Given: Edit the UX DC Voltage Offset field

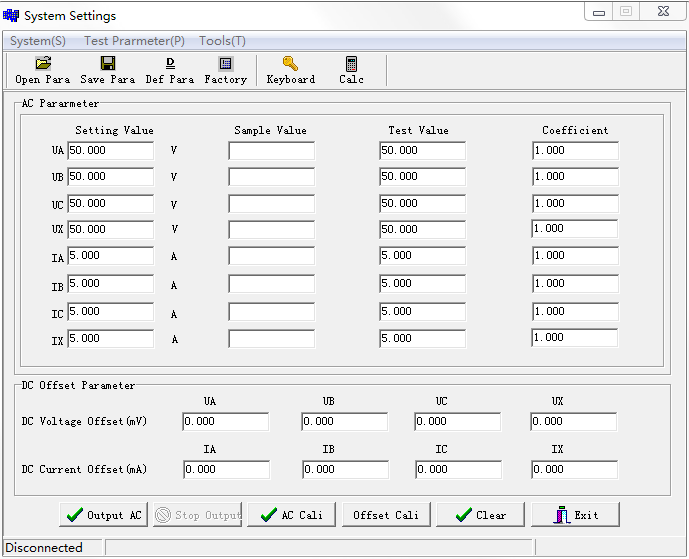Looking at the screenshot, I should pyautogui.click(x=574, y=422).
